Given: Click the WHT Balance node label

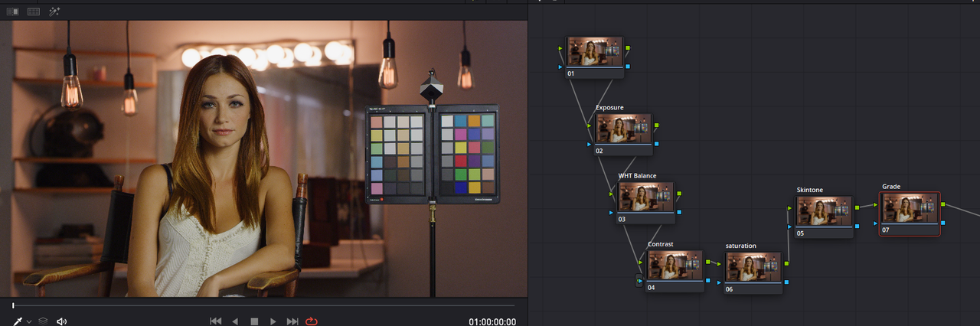Looking at the screenshot, I should [x=637, y=176].
